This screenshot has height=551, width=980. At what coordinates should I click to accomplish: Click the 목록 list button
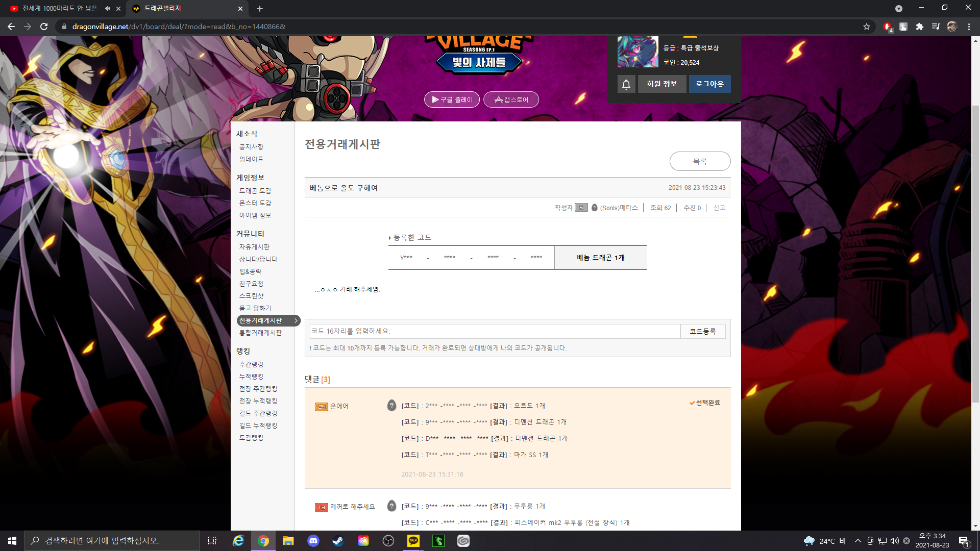point(700,161)
